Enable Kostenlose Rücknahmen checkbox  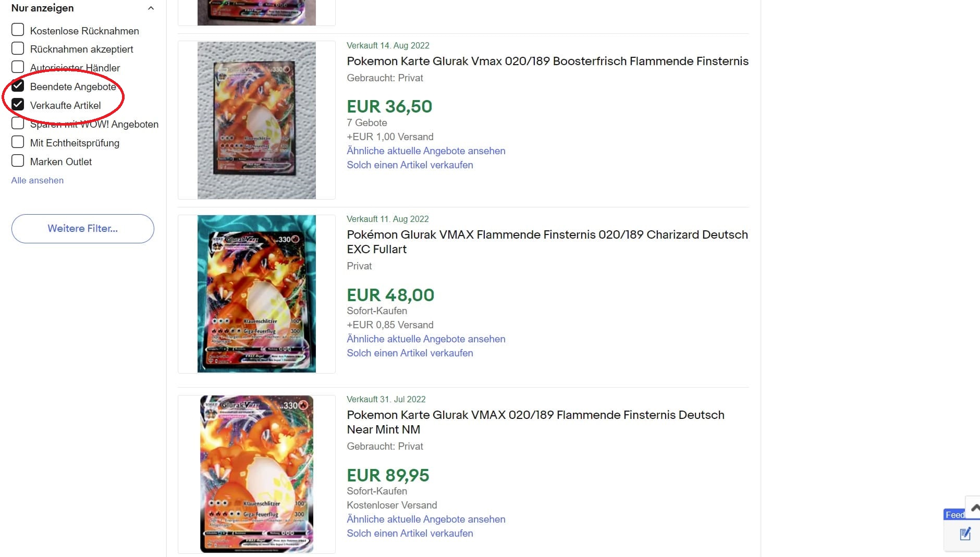pyautogui.click(x=18, y=30)
